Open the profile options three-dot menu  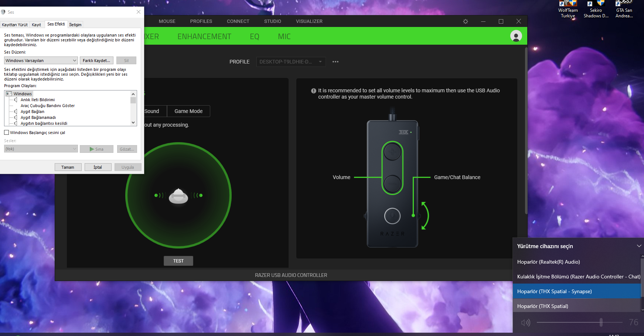[x=335, y=62]
